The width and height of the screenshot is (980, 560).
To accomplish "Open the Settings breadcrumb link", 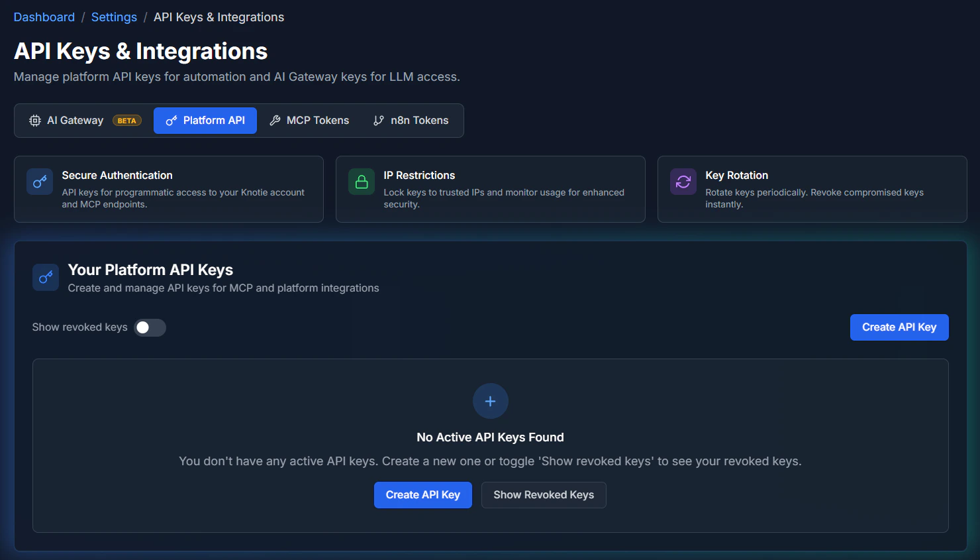I will (x=114, y=17).
